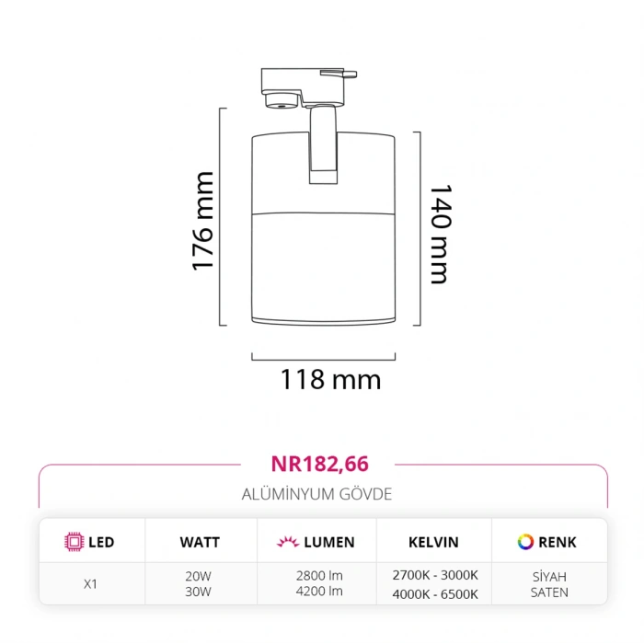This screenshot has width=644, height=644.
Task: Click the 118 mm width dimension
Action: coord(330,378)
